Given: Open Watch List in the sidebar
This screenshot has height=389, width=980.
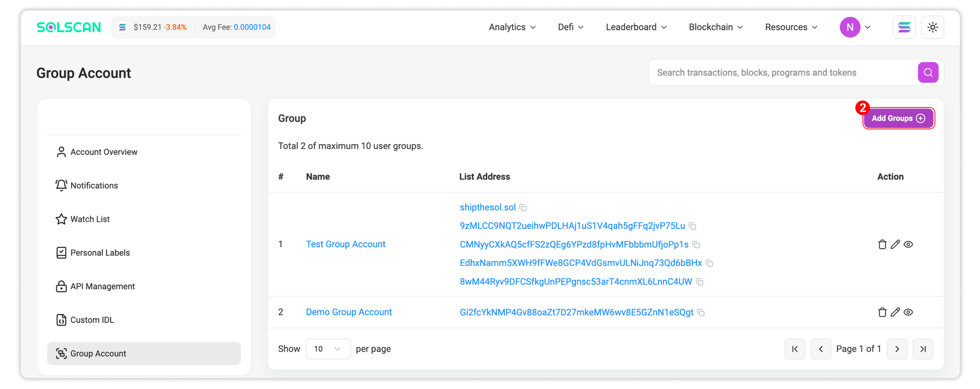Looking at the screenshot, I should click(x=90, y=219).
